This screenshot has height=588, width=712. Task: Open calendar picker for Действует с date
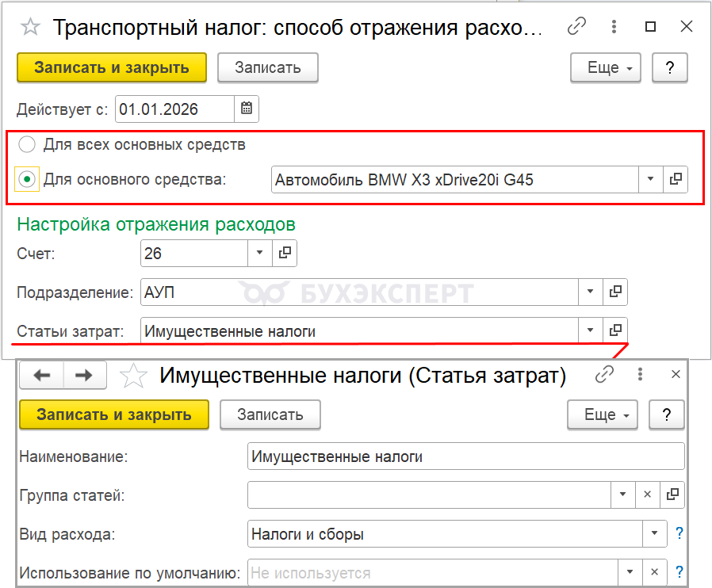pyautogui.click(x=247, y=109)
